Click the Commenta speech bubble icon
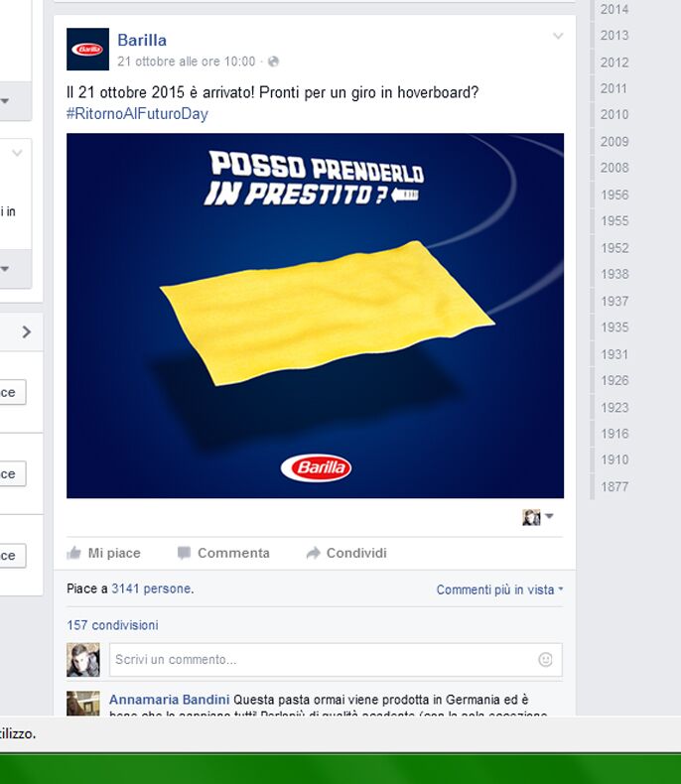The height and width of the screenshot is (784, 681). tap(184, 553)
